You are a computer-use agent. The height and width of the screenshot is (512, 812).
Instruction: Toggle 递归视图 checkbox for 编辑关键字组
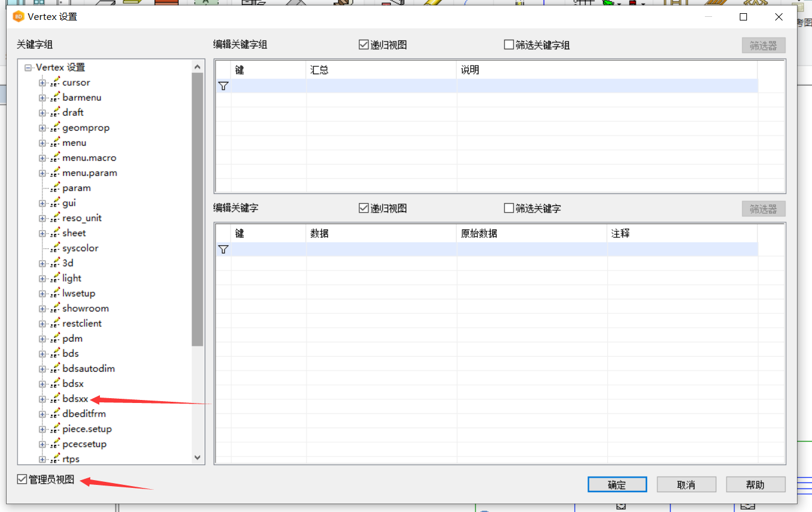point(364,45)
